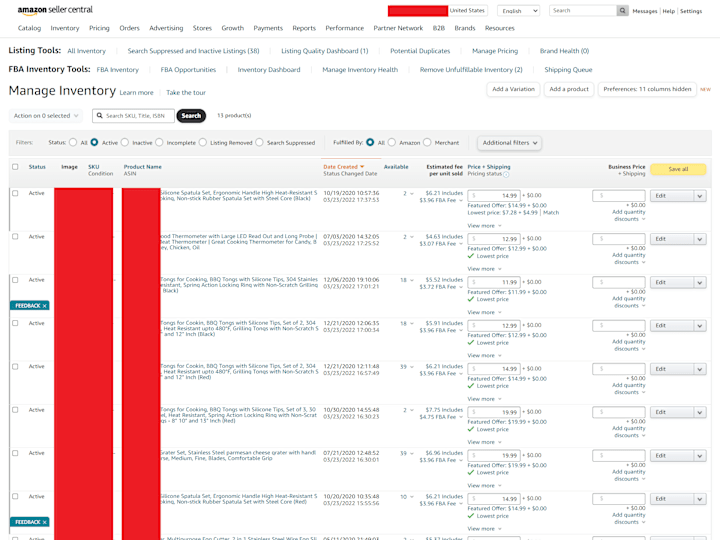Click Edit for the 19.99 Grater Set row

click(672, 456)
